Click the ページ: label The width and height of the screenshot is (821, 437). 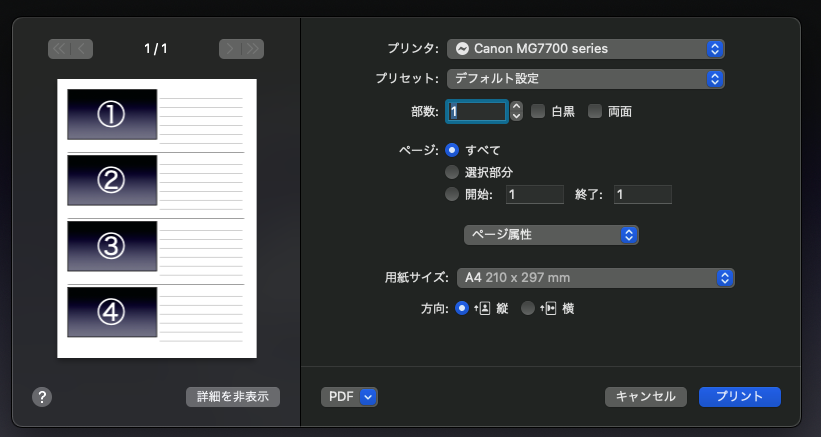[419, 151]
